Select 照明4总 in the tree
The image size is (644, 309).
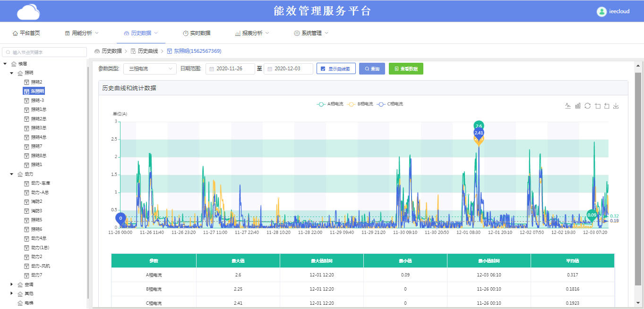pos(39,137)
